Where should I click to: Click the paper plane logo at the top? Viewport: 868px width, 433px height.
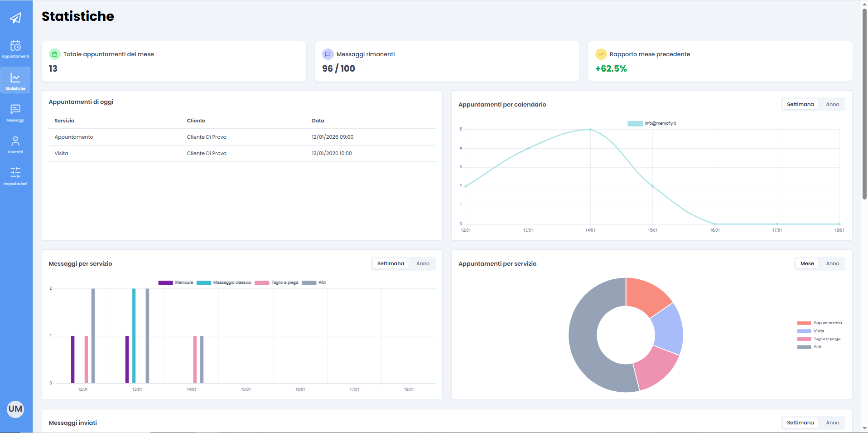pyautogui.click(x=15, y=18)
